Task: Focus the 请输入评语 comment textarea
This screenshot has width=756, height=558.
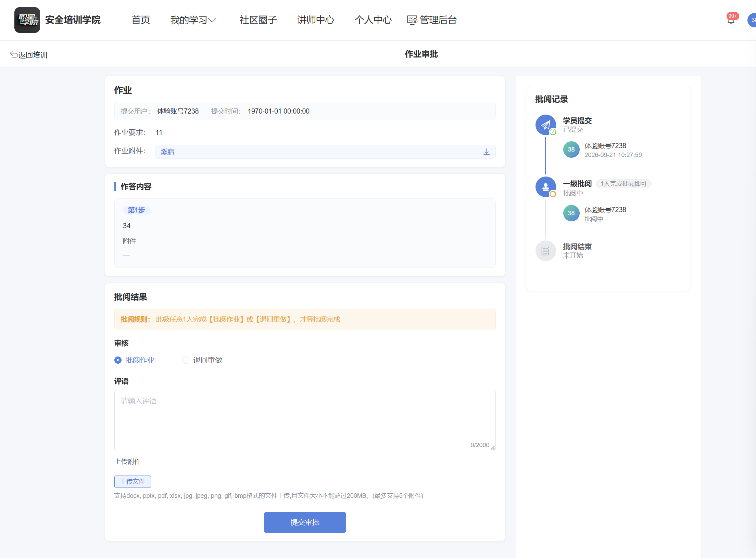Action: 305,420
